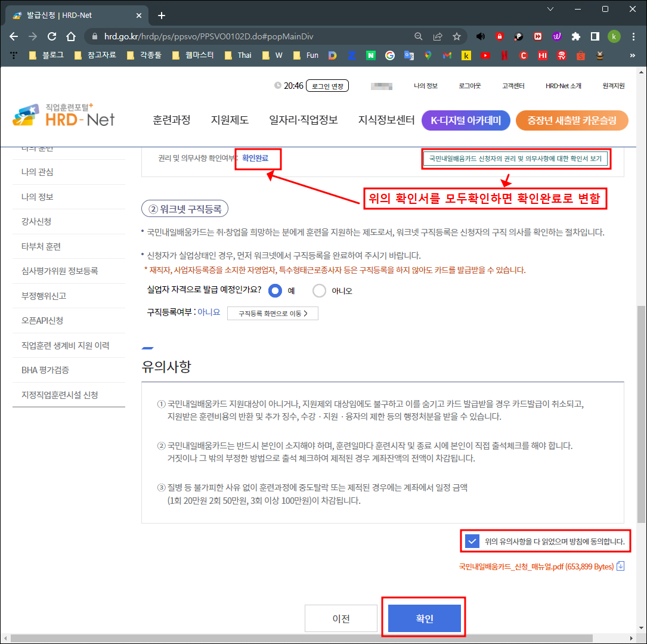Click the 확인 confirmation button
Image resolution: width=647 pixels, height=644 pixels.
424,618
